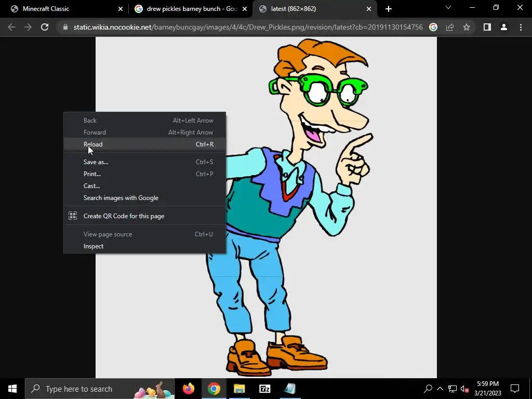Click the reload icon in toolbar
532x399 pixels.
pos(45,27)
